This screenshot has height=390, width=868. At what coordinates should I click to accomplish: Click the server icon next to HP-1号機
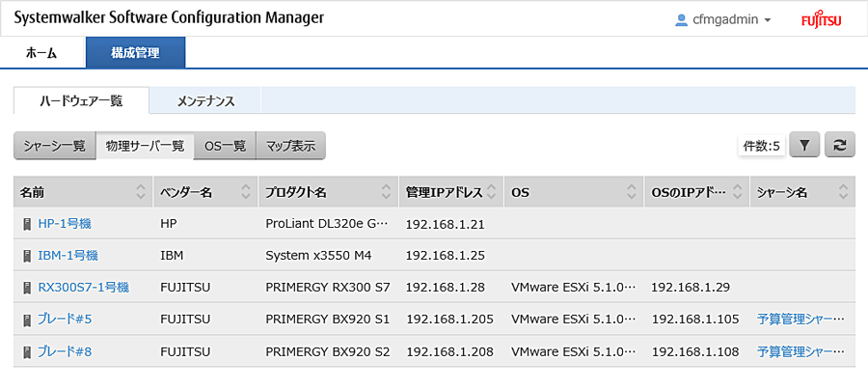tap(27, 224)
